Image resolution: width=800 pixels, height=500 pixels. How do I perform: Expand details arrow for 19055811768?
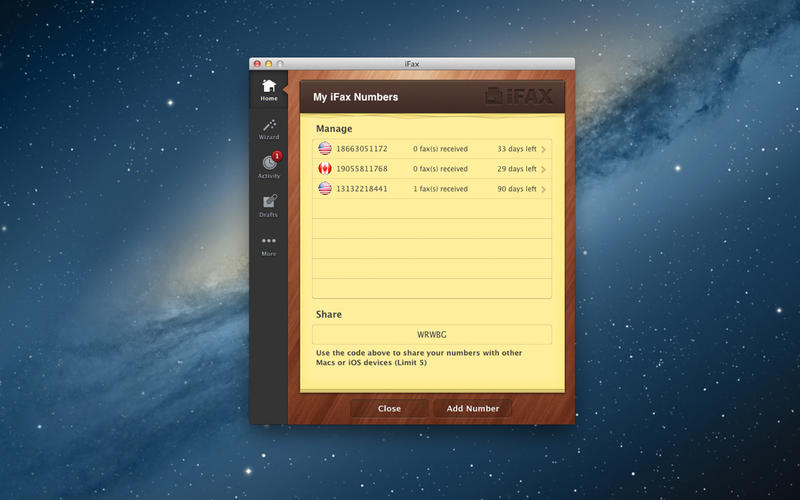click(x=543, y=169)
